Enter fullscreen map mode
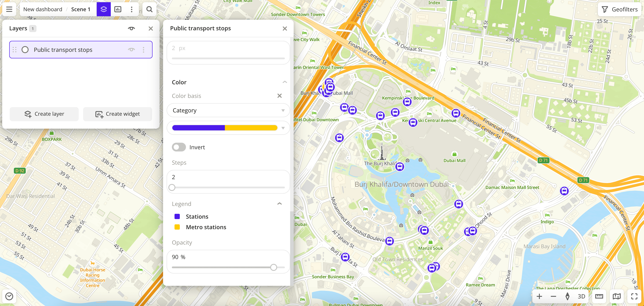 (x=634, y=296)
